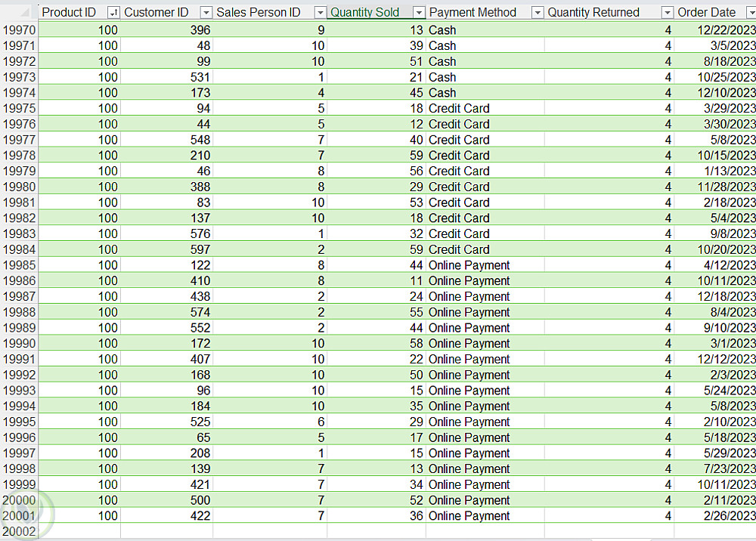Click Quantity Returned 4 in row 19973
756x541 pixels.
click(x=609, y=77)
